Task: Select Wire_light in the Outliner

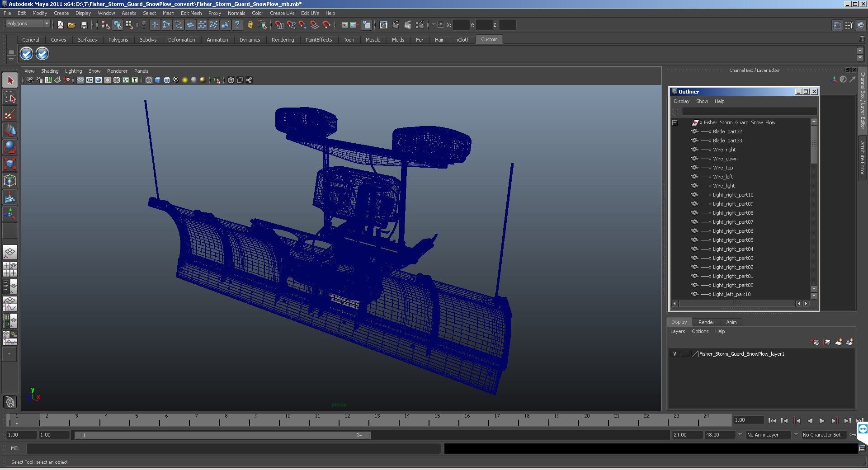Action: point(724,186)
